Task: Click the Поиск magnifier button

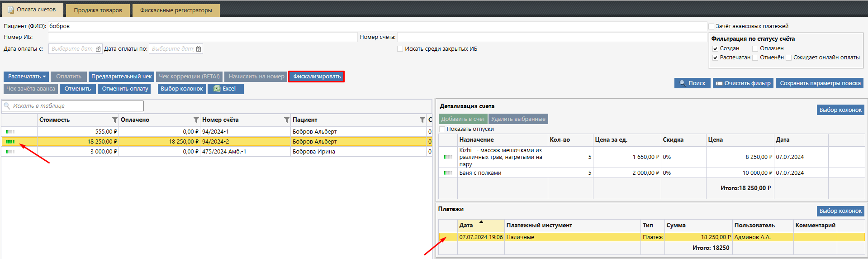Action: pos(692,83)
